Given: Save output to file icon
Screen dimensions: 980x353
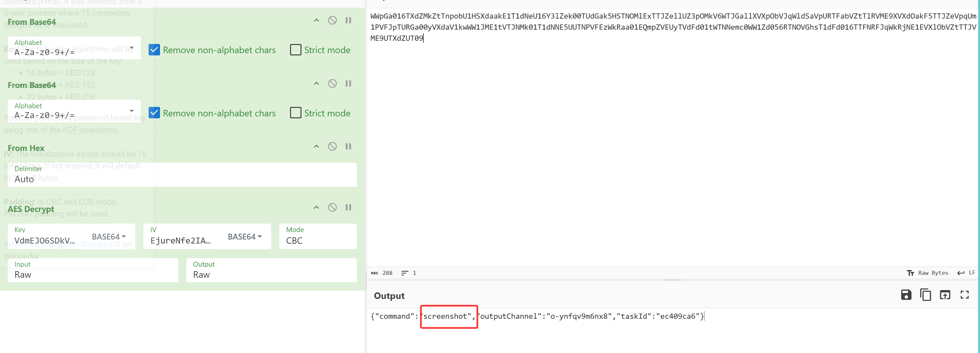Looking at the screenshot, I should coord(906,295).
